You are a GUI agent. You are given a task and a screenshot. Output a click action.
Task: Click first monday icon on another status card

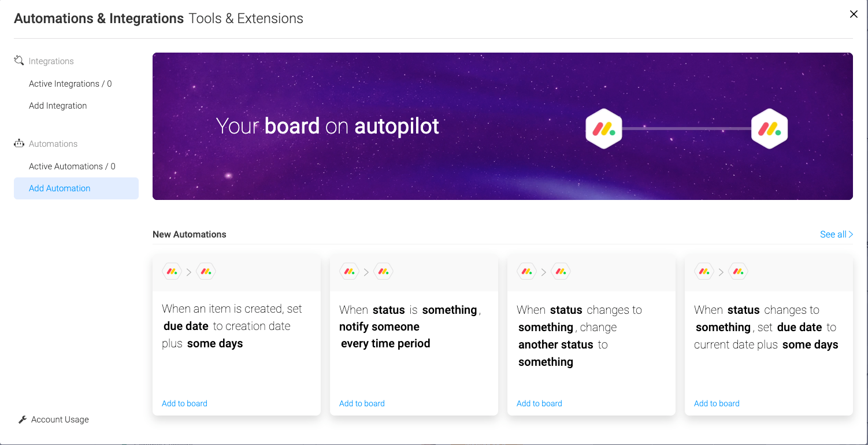tap(526, 271)
